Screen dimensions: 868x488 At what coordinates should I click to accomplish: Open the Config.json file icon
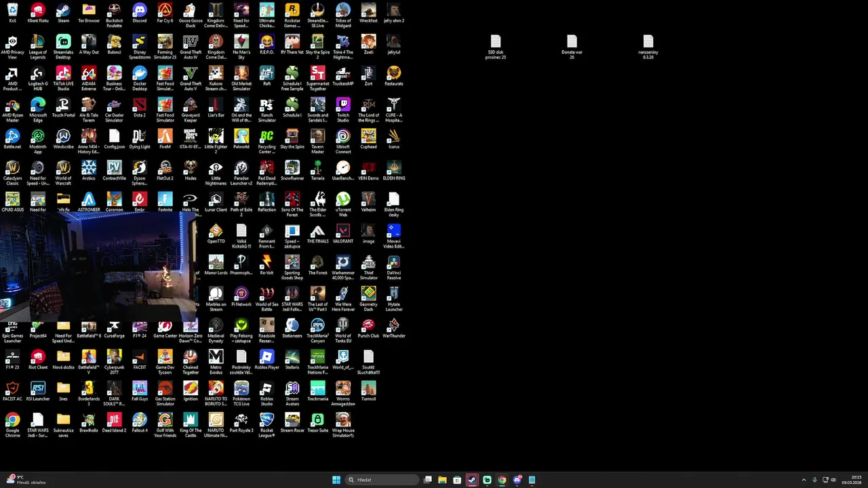click(x=114, y=139)
